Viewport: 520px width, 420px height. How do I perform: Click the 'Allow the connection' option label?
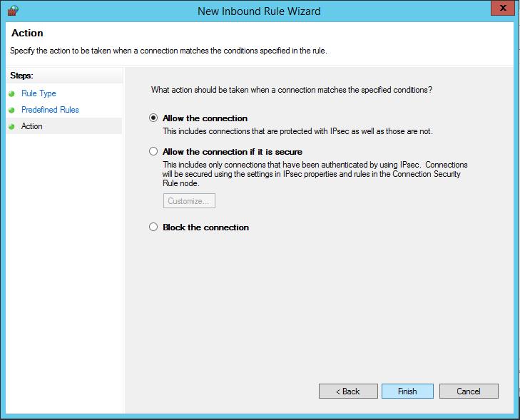click(x=205, y=118)
